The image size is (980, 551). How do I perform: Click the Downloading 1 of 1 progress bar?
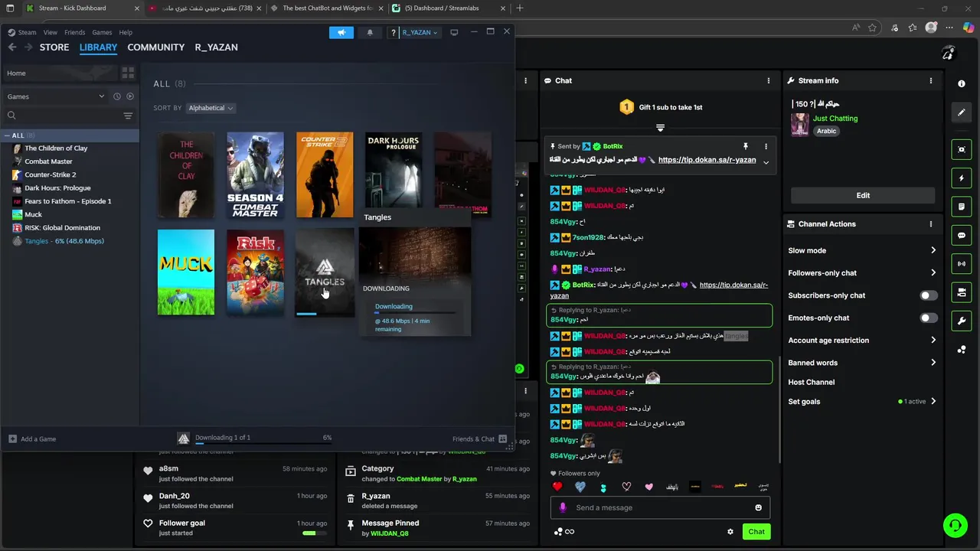pos(263,442)
